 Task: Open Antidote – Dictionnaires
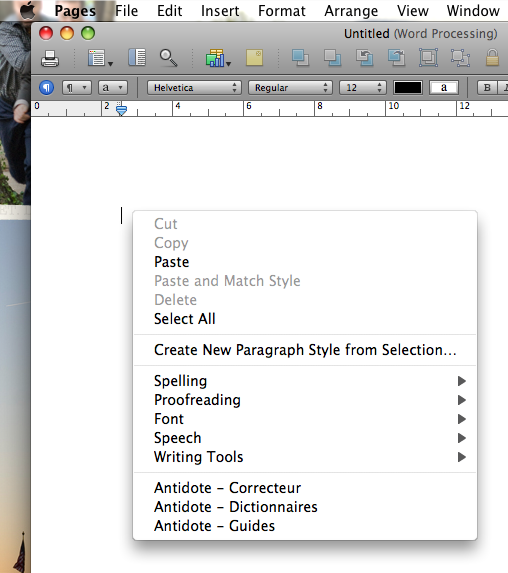tap(305, 507)
